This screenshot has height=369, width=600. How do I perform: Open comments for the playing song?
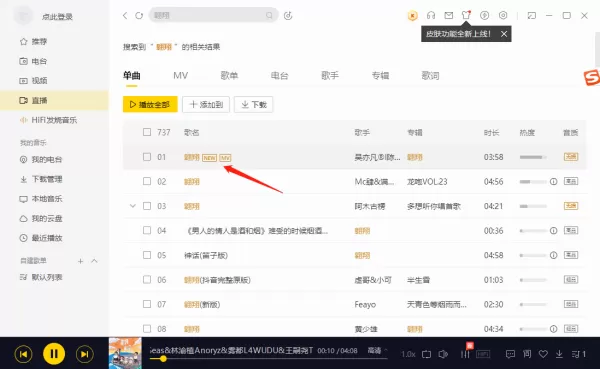[x=510, y=354]
